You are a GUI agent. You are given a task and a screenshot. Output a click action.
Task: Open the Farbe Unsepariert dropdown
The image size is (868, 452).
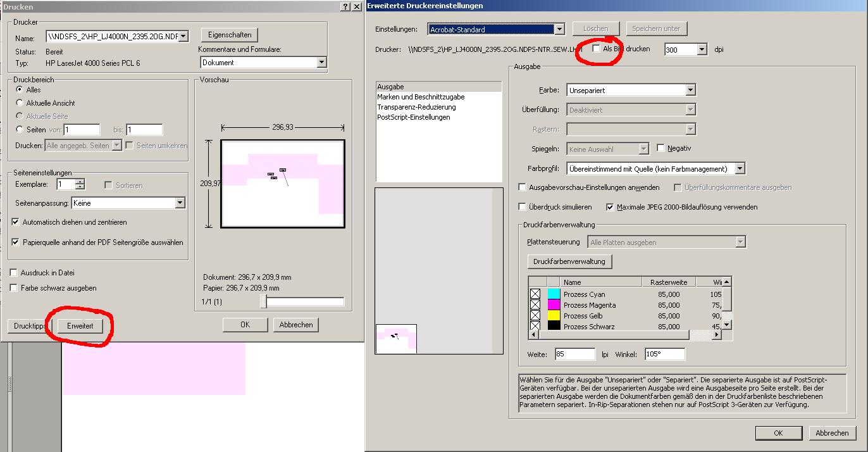click(x=691, y=90)
